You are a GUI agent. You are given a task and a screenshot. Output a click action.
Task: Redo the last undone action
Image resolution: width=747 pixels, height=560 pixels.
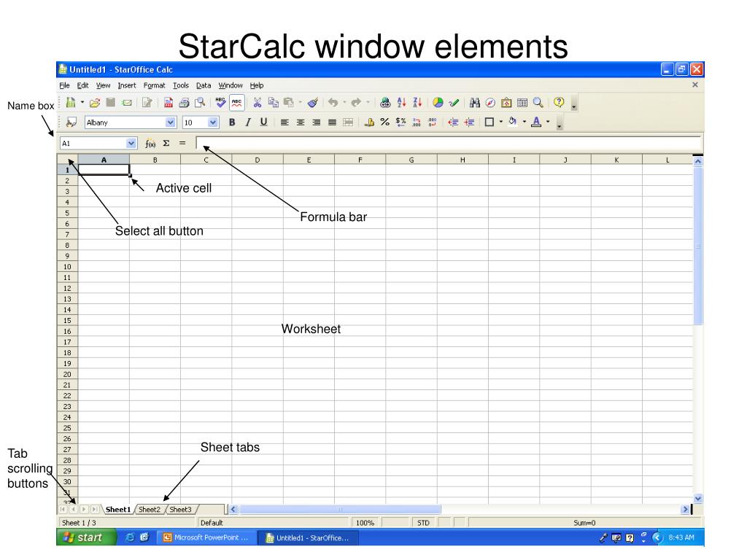(356, 102)
